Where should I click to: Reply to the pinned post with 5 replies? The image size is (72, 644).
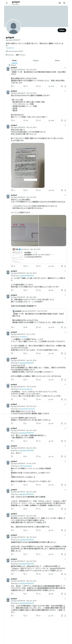coord(12,86)
